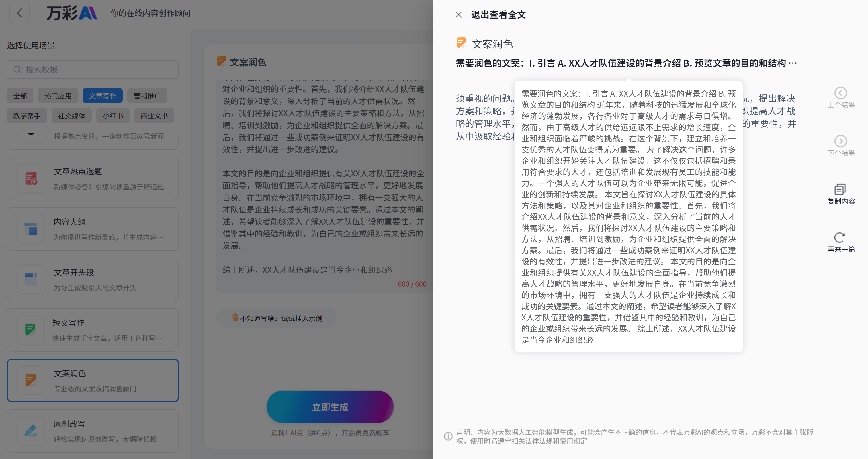Image resolution: width=868 pixels, height=459 pixels.
Task: Click the 文章开头段 icon
Action: [x=31, y=280]
